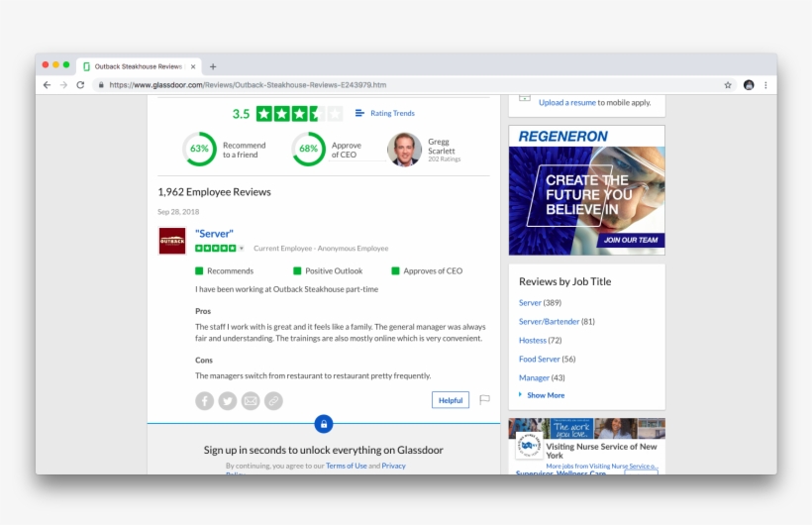
Task: Click the Rating Trends bars icon
Action: coord(359,113)
